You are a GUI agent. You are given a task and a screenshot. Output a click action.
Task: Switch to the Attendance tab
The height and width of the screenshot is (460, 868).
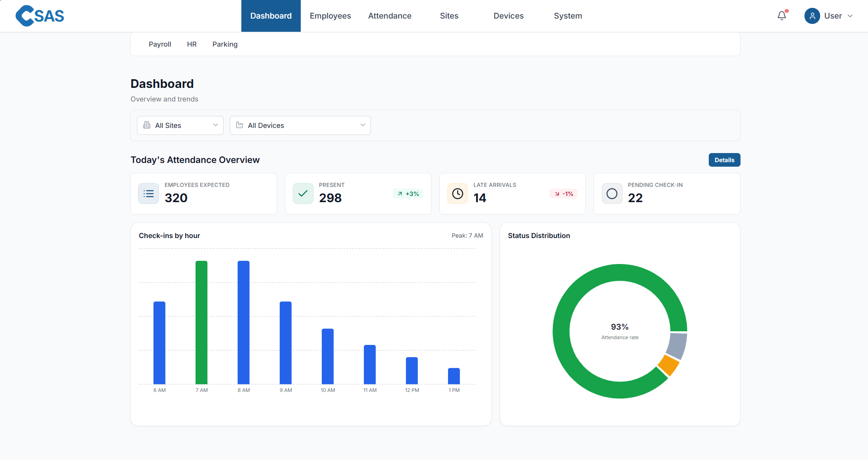tap(389, 16)
